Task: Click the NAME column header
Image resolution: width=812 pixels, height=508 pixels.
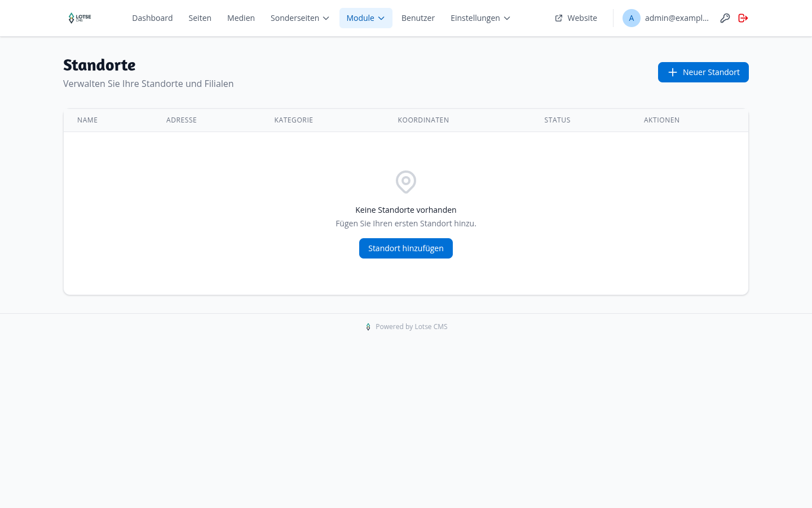Action: 87,120
